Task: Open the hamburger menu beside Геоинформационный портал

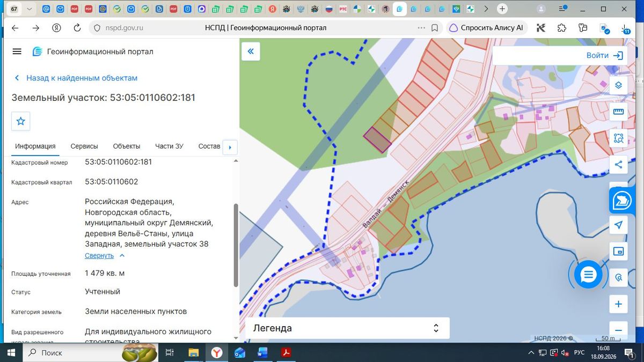Action: [17, 51]
